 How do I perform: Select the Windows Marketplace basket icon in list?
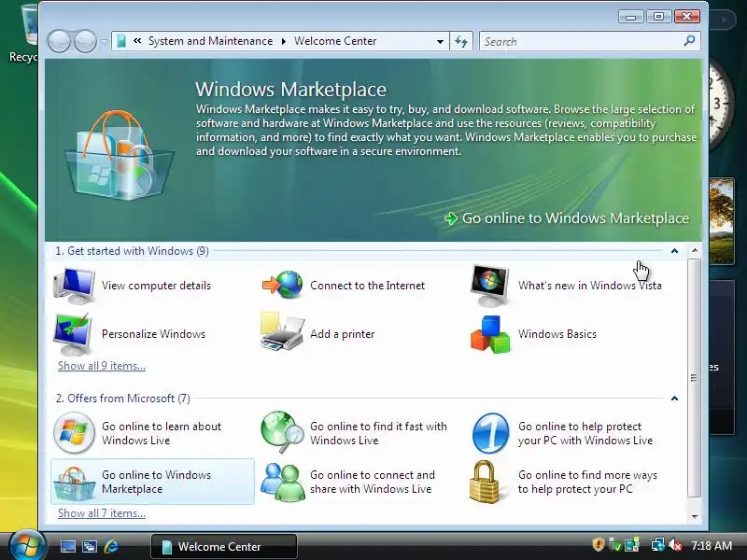click(x=74, y=483)
